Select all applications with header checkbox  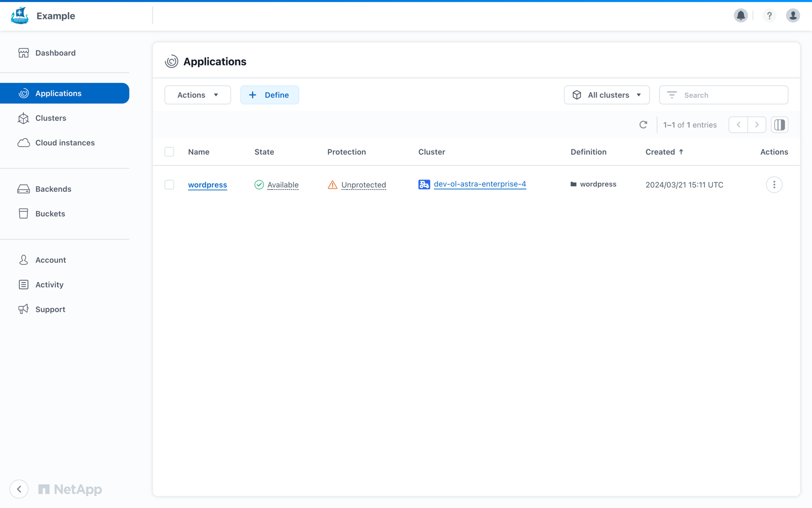coord(169,152)
